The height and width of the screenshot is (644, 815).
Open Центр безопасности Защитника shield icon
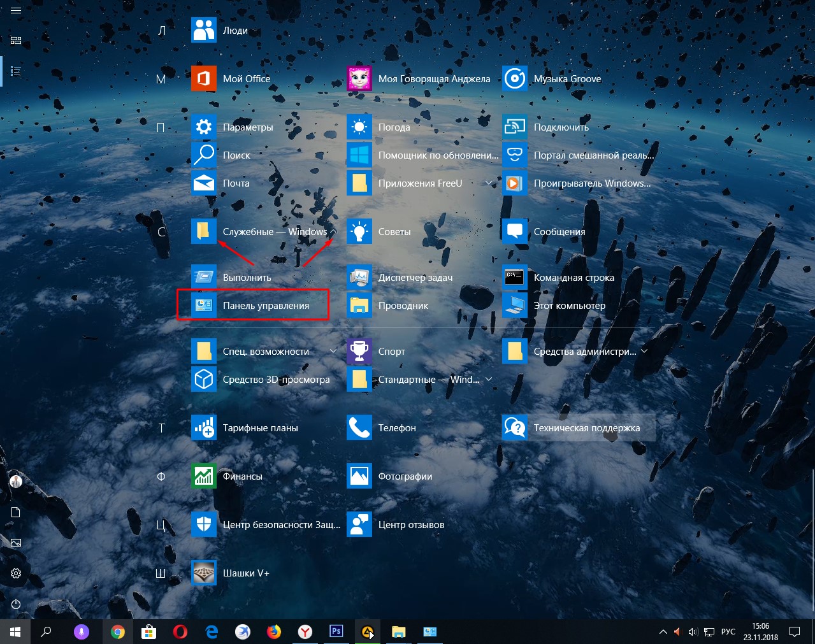click(204, 524)
